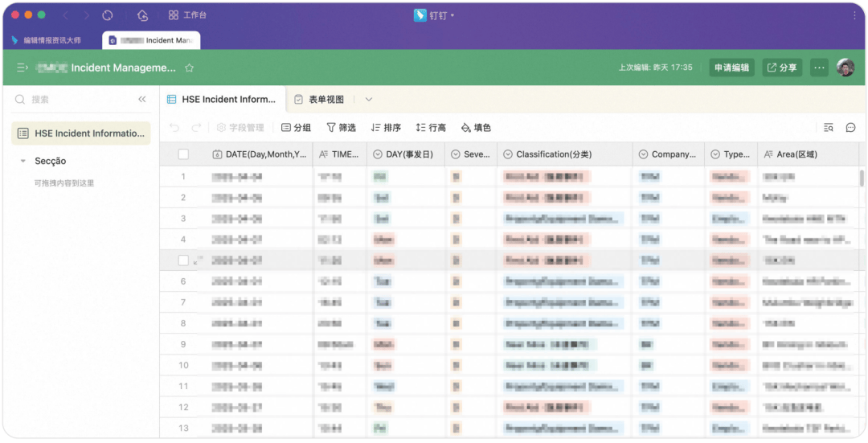Click the 分享 share button

pyautogui.click(x=782, y=68)
